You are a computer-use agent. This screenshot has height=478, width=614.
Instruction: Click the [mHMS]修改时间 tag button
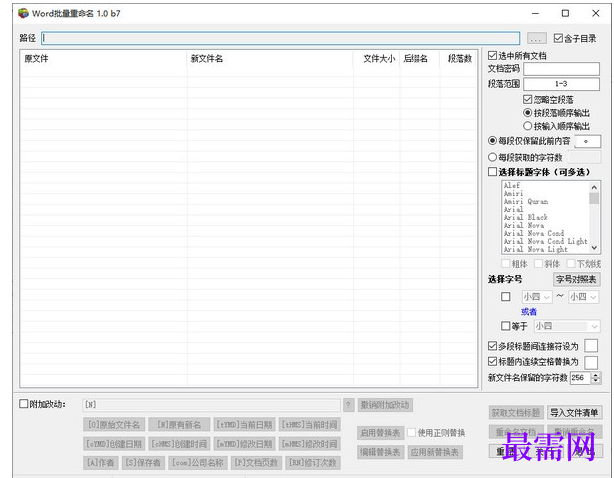pyautogui.click(x=309, y=444)
